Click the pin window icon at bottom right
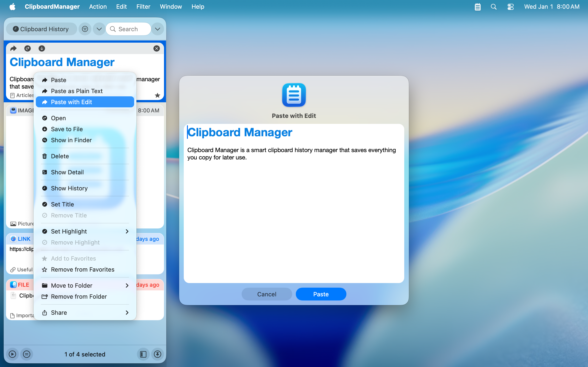The width and height of the screenshot is (588, 367). click(x=157, y=354)
